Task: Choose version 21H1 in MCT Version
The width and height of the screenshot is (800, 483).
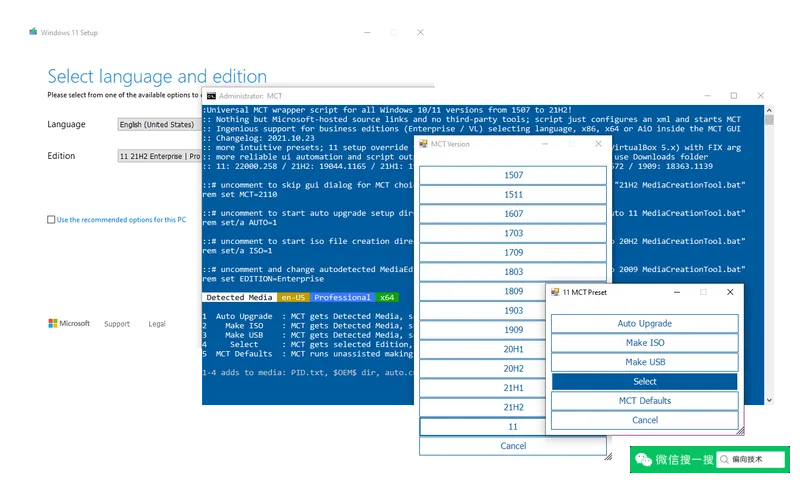Action: point(483,388)
